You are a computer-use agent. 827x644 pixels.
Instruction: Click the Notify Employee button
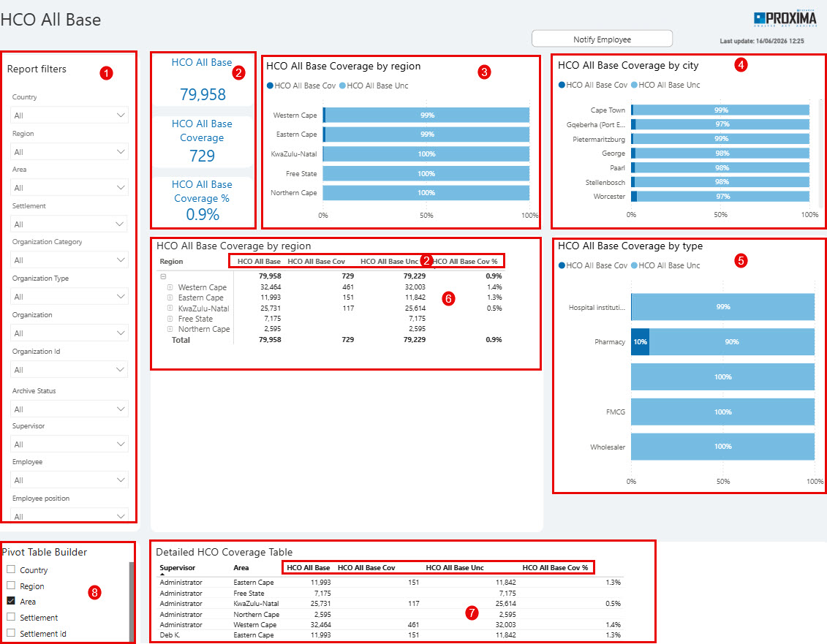[602, 39]
